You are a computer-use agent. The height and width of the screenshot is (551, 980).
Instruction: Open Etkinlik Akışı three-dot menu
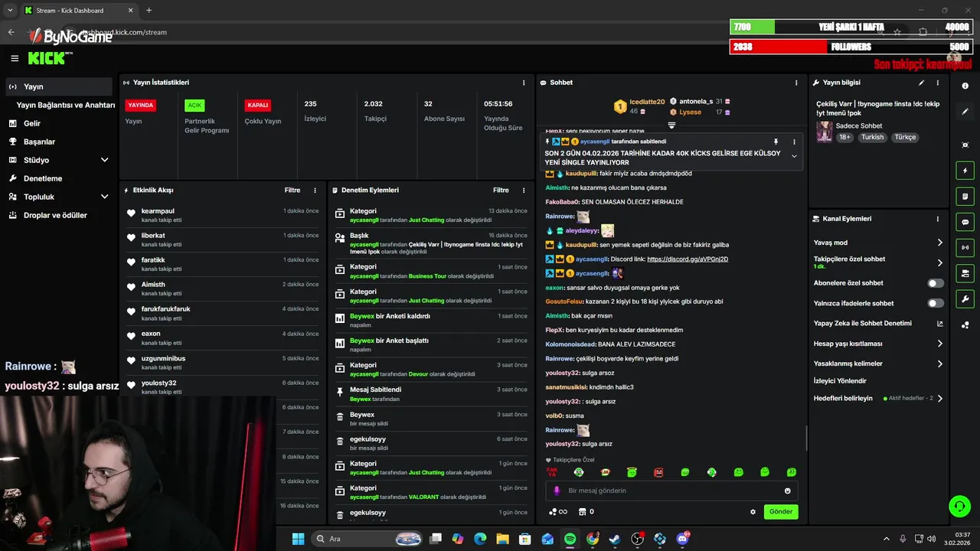point(315,190)
